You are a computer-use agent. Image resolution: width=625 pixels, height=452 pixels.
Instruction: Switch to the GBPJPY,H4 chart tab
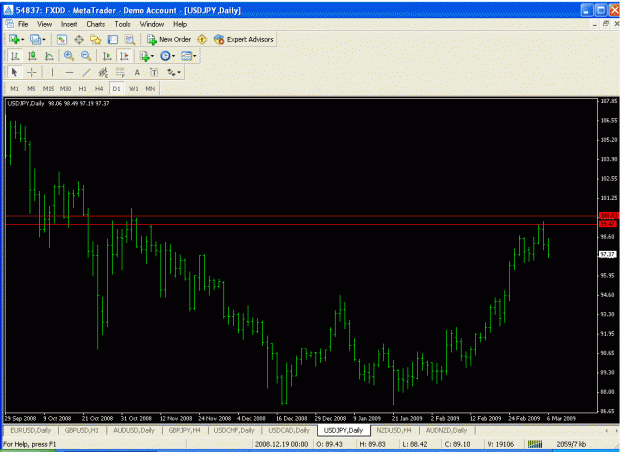coord(184,430)
